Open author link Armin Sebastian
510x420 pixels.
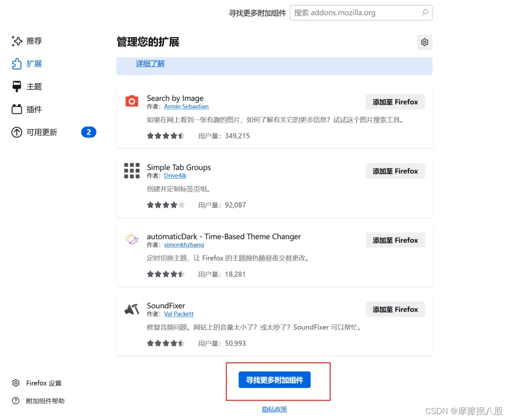coord(186,107)
